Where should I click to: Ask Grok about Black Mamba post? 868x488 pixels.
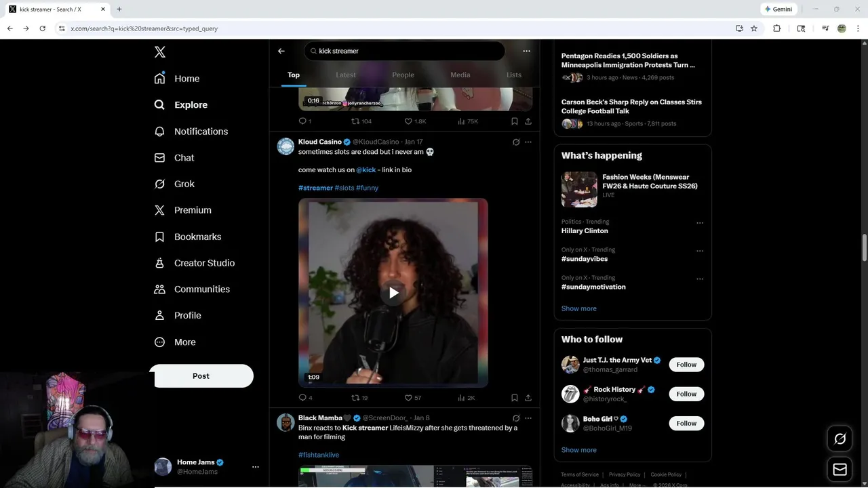516,418
